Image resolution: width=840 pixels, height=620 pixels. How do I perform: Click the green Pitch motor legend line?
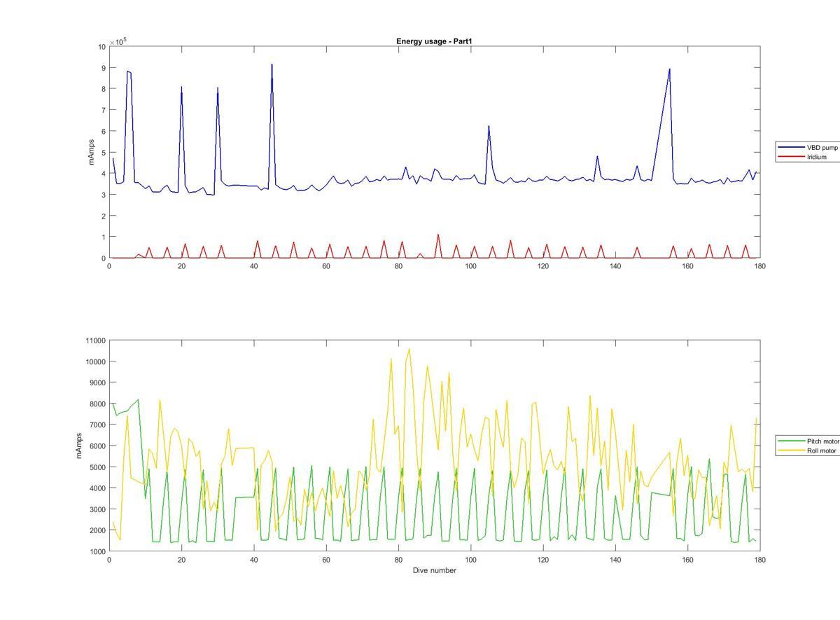[x=791, y=441]
